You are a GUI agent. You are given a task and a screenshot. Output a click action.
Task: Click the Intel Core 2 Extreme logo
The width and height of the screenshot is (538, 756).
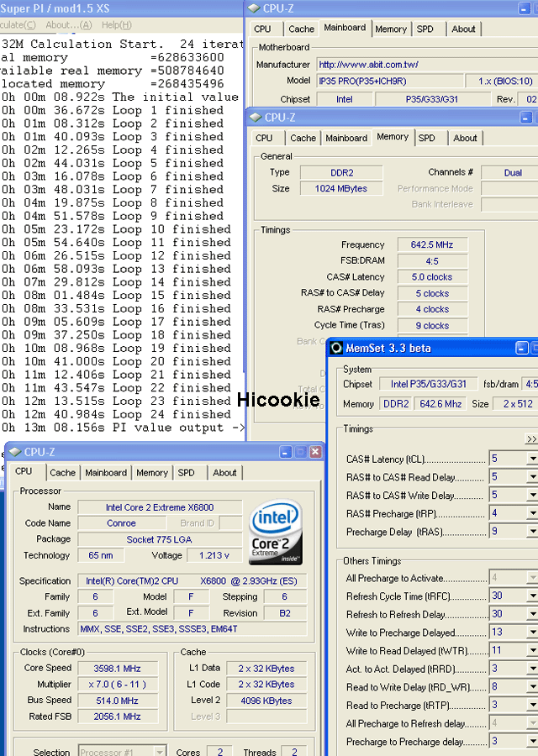(276, 532)
